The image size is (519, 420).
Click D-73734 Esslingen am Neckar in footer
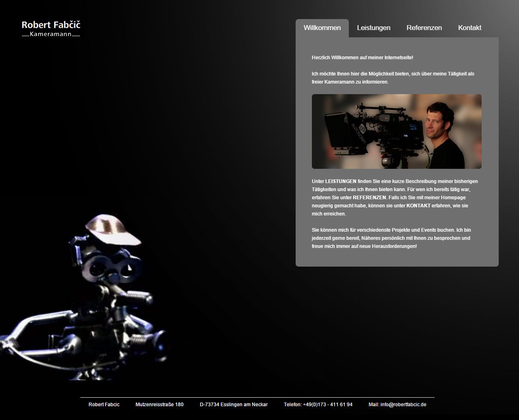pyautogui.click(x=234, y=405)
